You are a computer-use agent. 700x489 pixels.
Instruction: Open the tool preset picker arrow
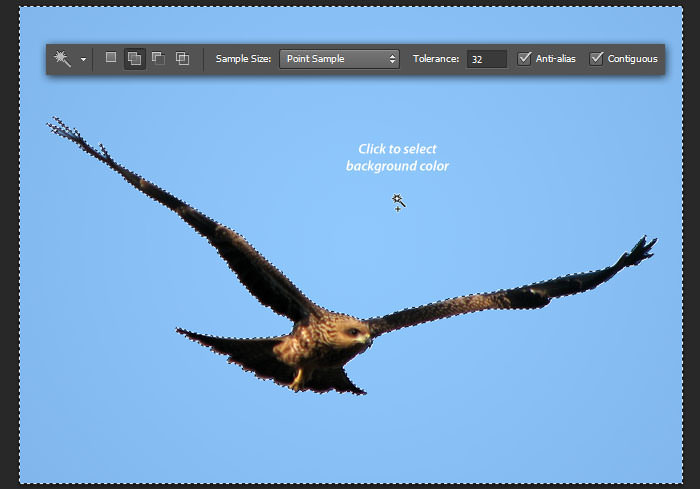[x=83, y=59]
